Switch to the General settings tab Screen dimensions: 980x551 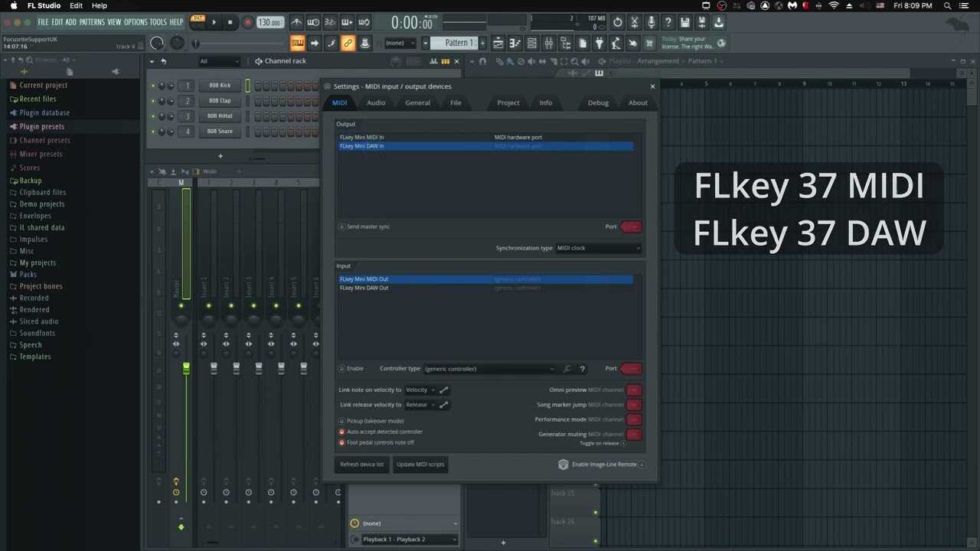(417, 103)
